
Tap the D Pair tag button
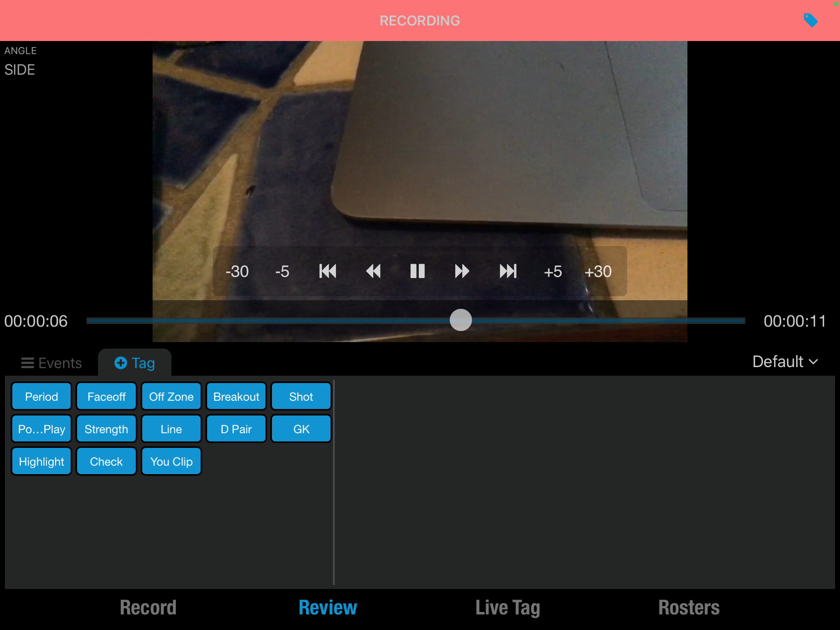click(236, 429)
